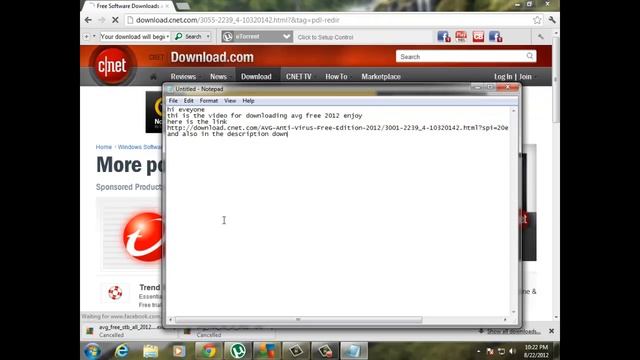Open new tab button in Chrome
The image size is (640, 360).
coord(182,6)
